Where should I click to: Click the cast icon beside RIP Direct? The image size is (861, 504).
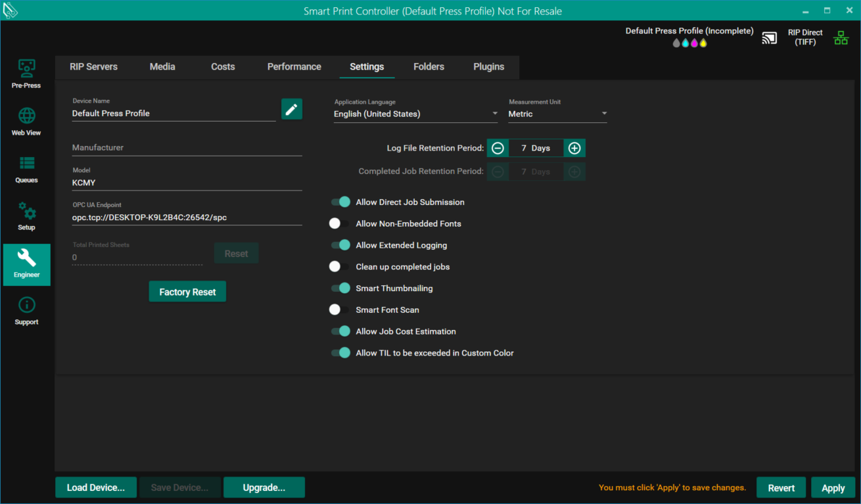pyautogui.click(x=769, y=38)
